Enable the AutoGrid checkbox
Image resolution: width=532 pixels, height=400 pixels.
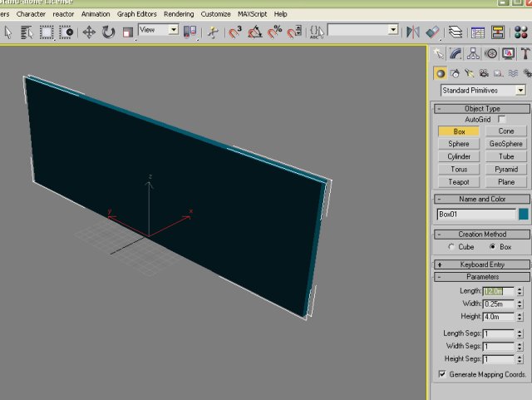[x=501, y=120]
